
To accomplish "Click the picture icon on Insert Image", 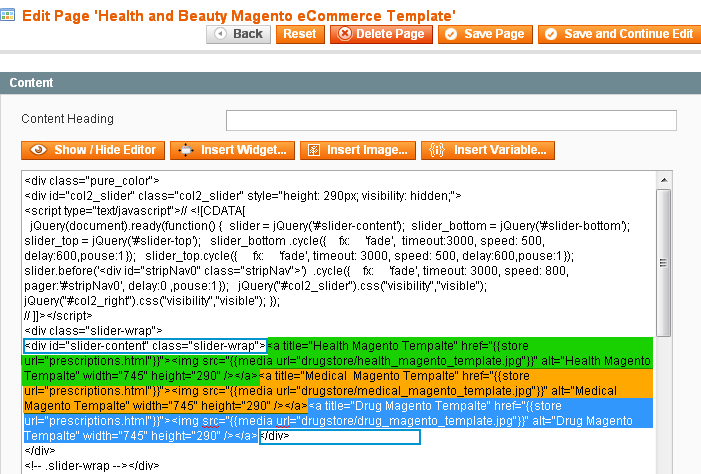I will (x=314, y=150).
